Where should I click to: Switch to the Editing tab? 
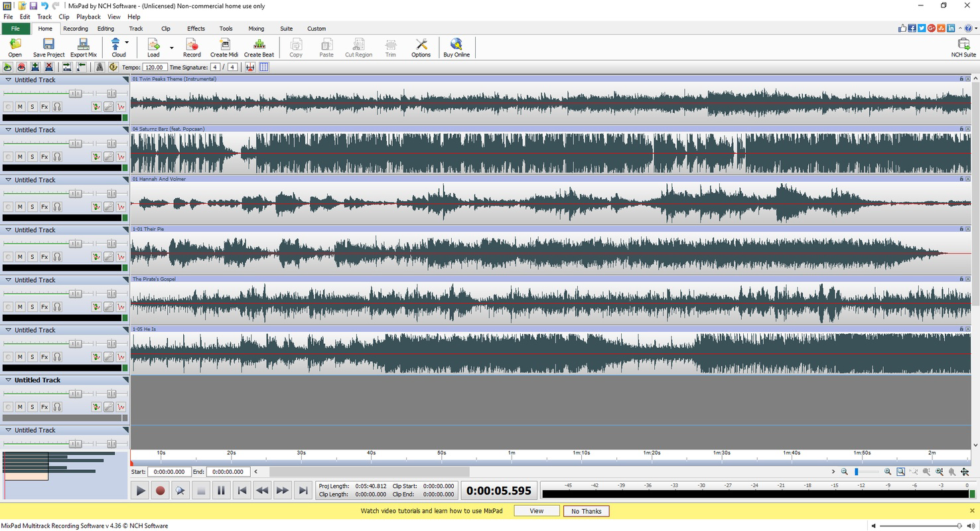tap(105, 29)
